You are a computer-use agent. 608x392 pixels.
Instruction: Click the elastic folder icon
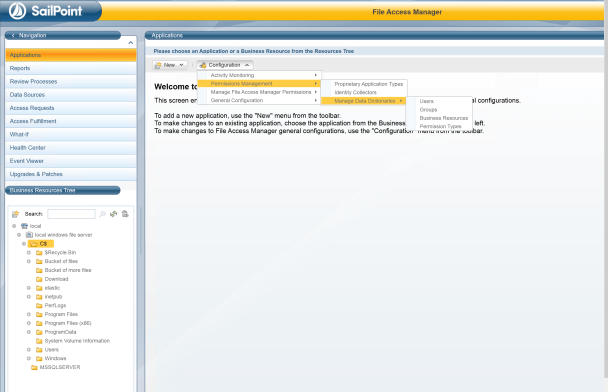tap(39, 288)
